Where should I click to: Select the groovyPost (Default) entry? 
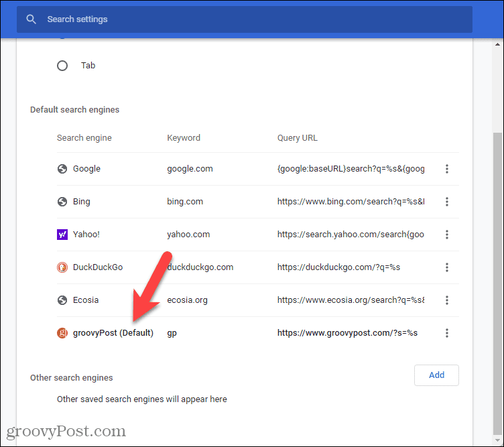coord(113,332)
